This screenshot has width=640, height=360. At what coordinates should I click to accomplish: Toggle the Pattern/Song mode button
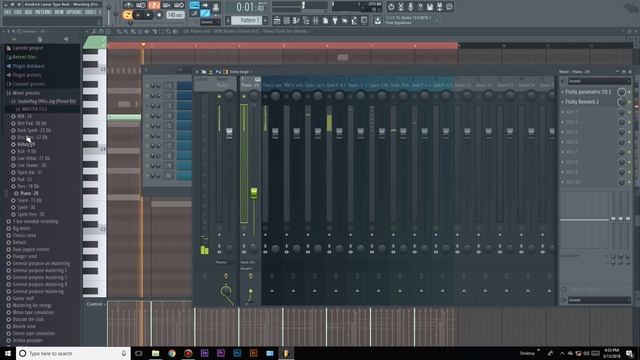pyautogui.click(x=127, y=15)
